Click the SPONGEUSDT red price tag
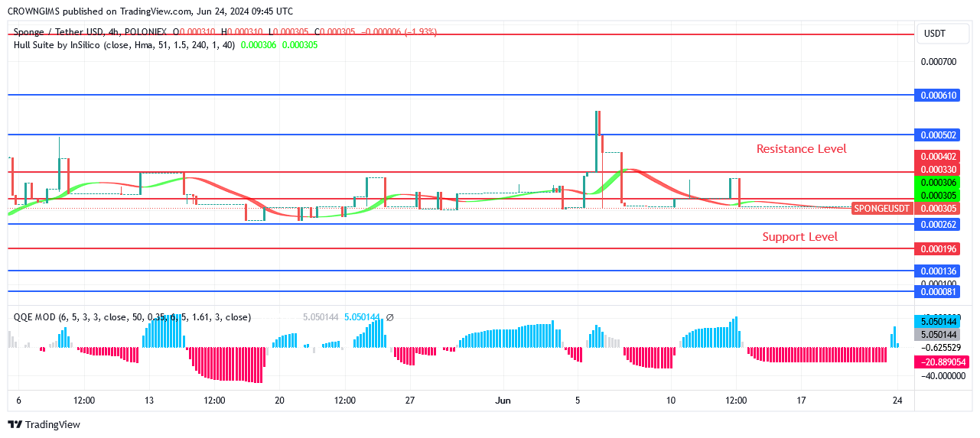The height and width of the screenshot is (438, 980). pos(882,208)
